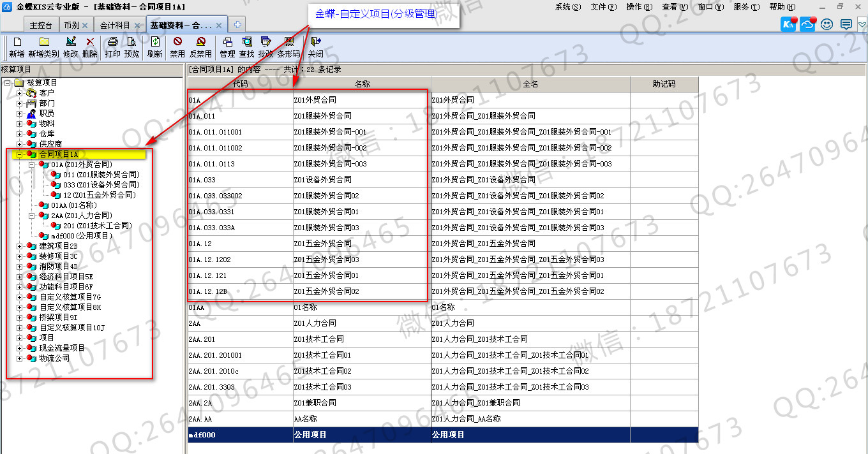Click the 刷新 (Refresh) toolbar icon

click(154, 42)
